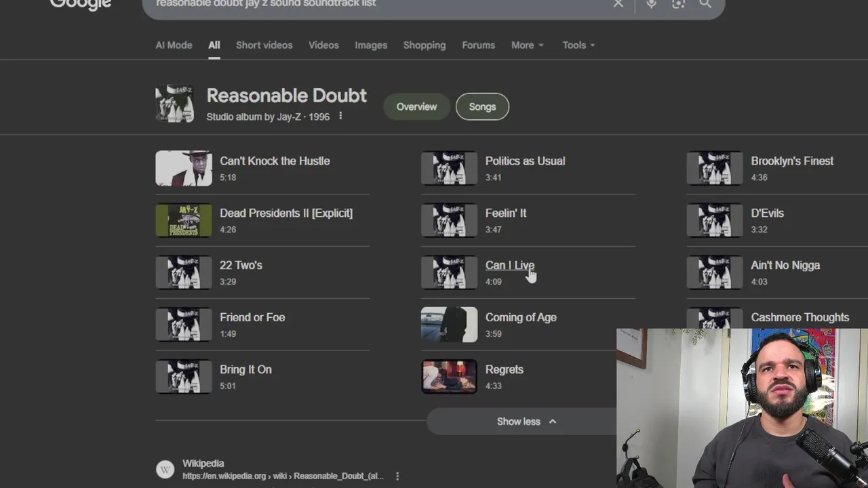Open Ain't No Nigga song

point(785,265)
